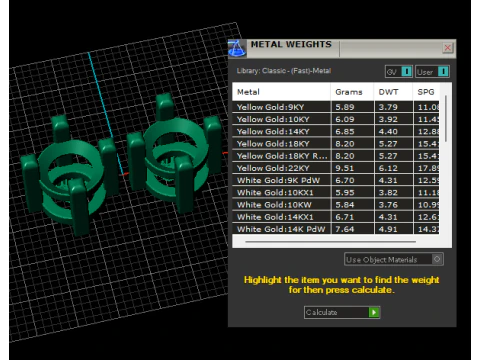Select the White Gold:14K PdW row
Viewport: 480px width, 360px height.
(336, 229)
